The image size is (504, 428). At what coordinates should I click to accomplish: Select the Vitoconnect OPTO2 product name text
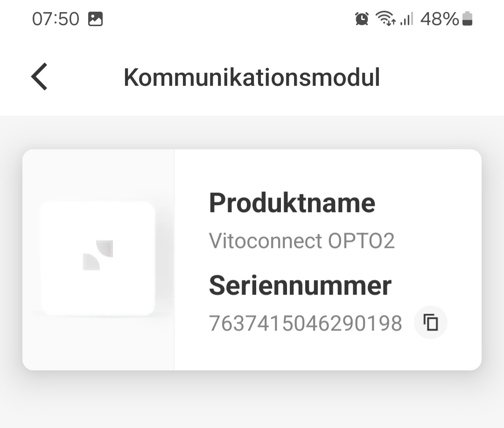tap(301, 241)
